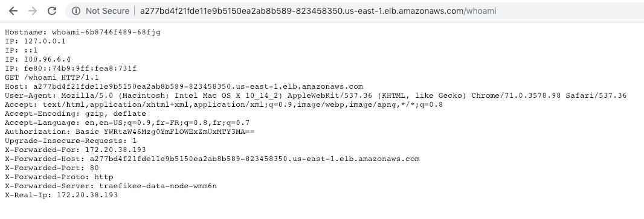The image size is (644, 219).
Task: Click the Accept-Encoding gzip, deflate line
Action: tap(76, 113)
